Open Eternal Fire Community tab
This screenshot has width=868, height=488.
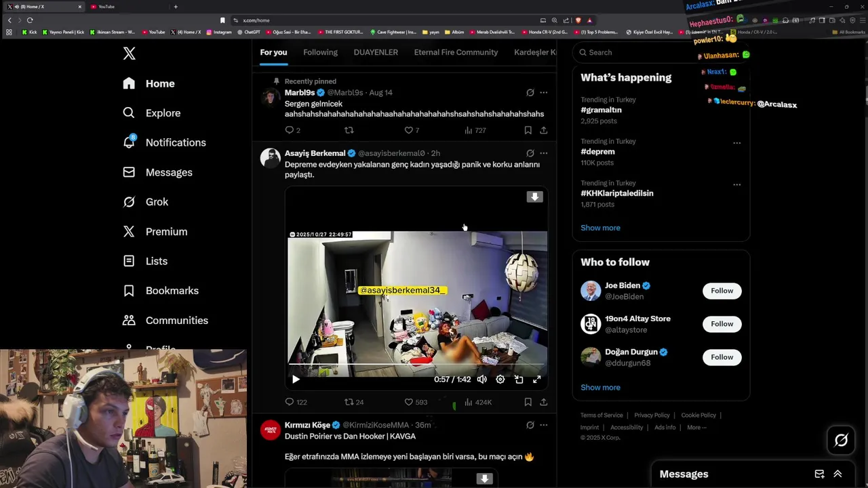456,52
